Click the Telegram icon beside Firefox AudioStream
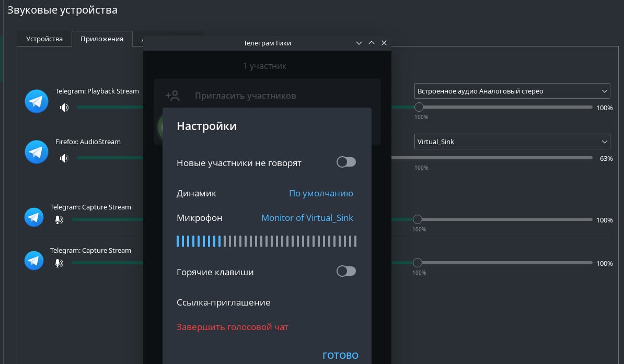This screenshot has width=624, height=364. (37, 152)
